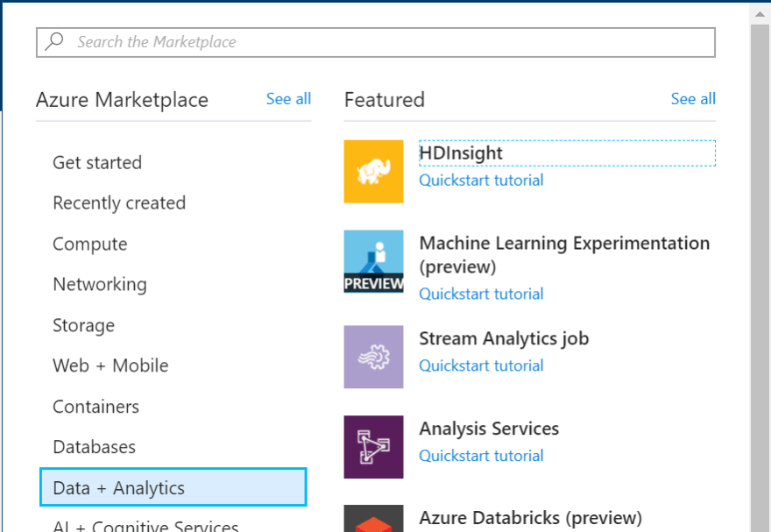771x532 pixels.
Task: Open the Analysis Services icon
Action: coord(373,446)
